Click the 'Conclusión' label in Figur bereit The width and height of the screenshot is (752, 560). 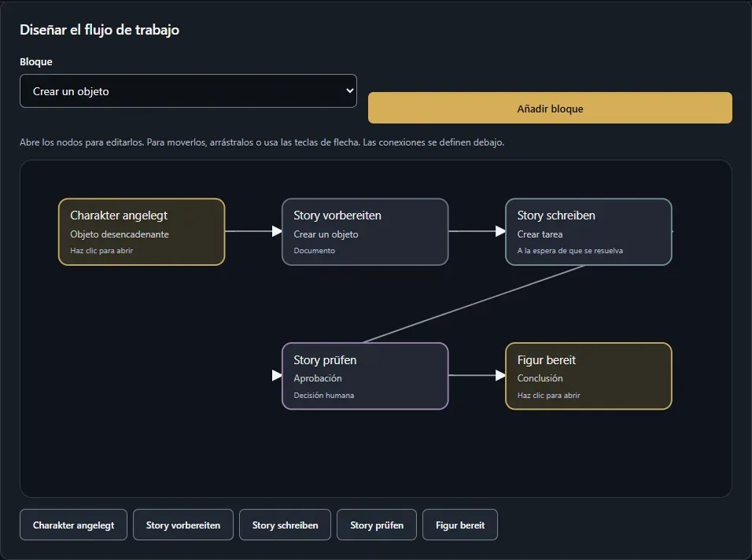pos(540,378)
